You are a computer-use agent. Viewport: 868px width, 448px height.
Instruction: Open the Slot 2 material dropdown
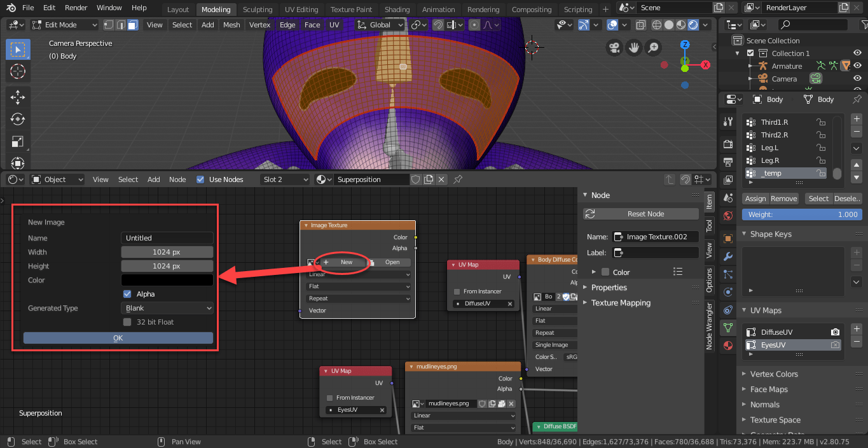pyautogui.click(x=285, y=179)
